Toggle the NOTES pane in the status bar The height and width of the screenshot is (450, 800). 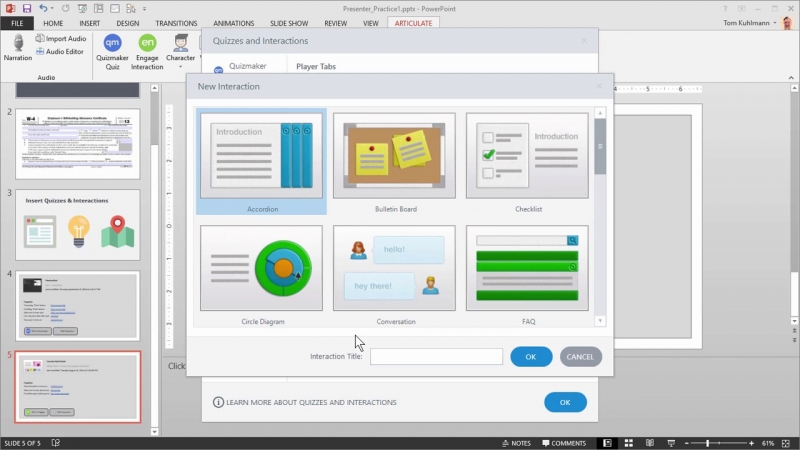pos(516,443)
